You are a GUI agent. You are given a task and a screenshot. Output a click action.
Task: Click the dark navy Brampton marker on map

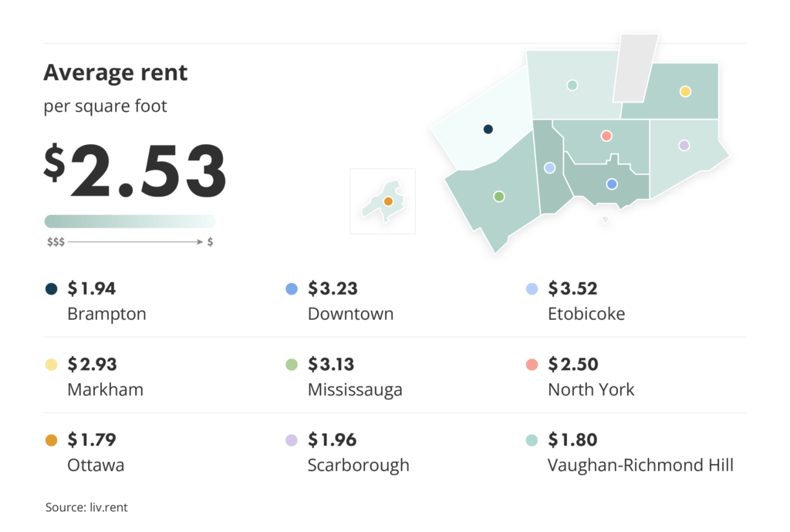point(488,130)
